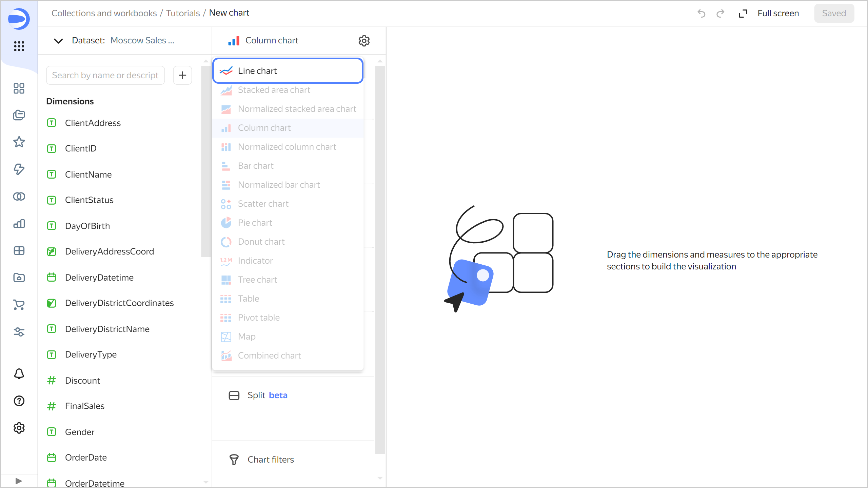Open the help question mark icon

click(19, 401)
